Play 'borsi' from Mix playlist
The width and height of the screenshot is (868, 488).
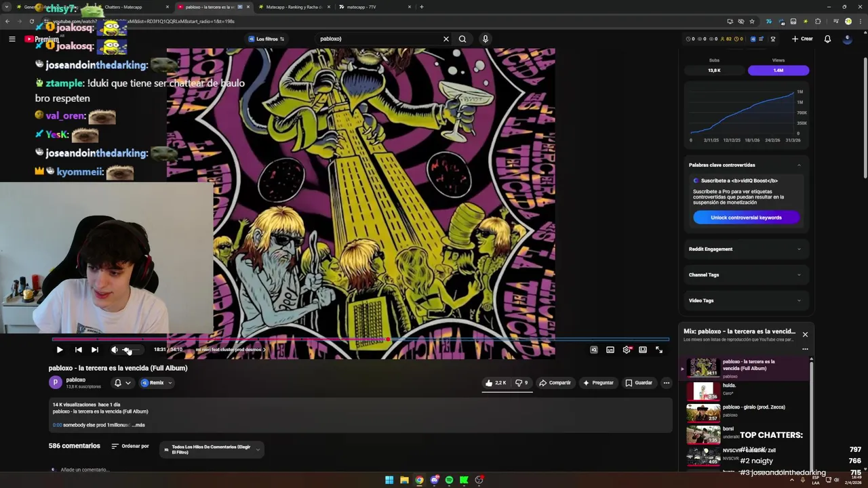746,434
